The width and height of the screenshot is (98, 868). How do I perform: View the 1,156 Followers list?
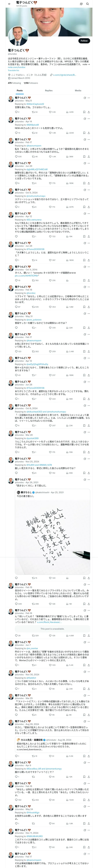click(31, 83)
